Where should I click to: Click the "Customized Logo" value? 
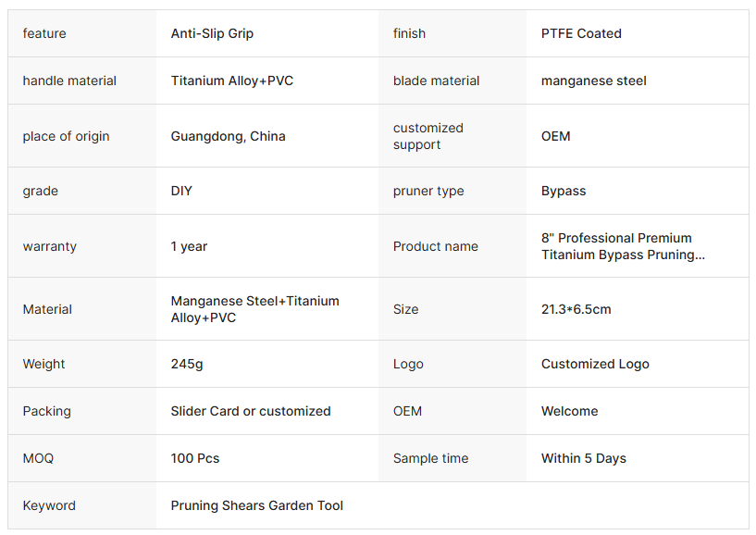pos(595,364)
